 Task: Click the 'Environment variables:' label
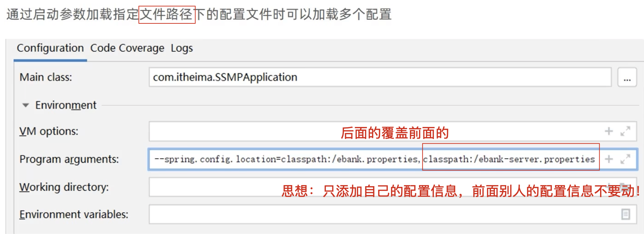click(x=74, y=214)
